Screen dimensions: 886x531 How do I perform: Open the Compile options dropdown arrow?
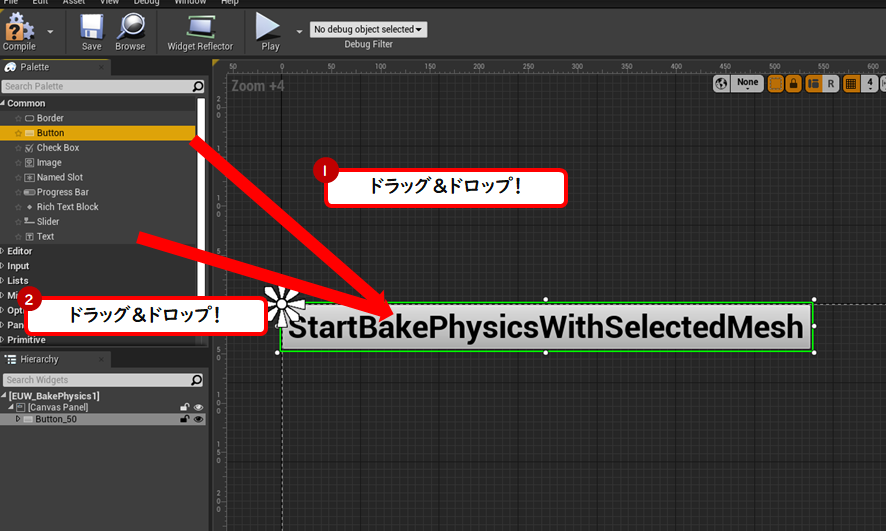tap(50, 32)
